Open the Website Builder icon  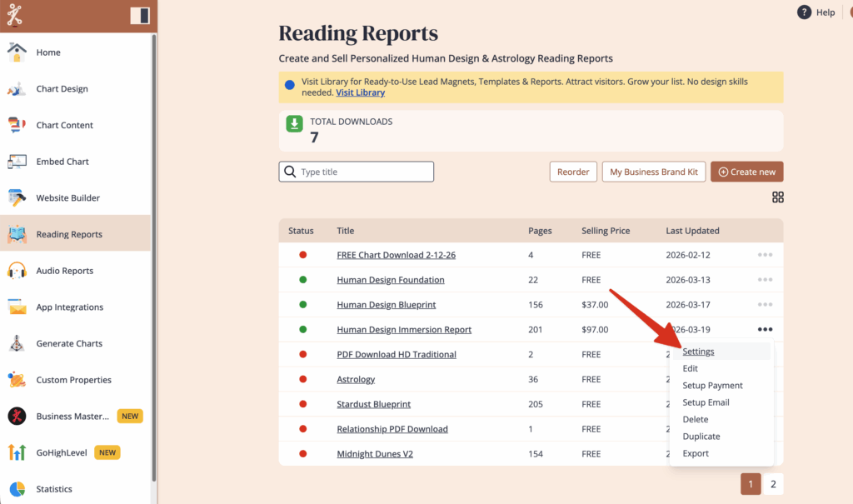click(17, 198)
